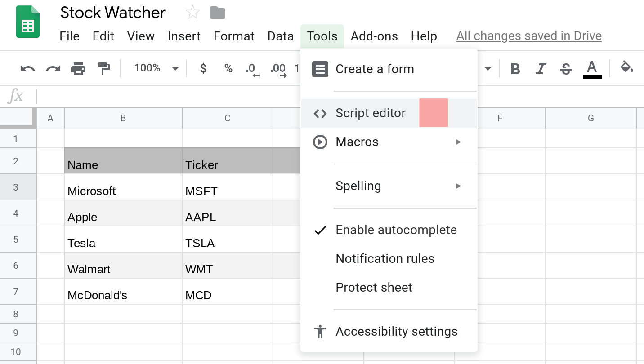Viewport: 644px width, 364px height.
Task: Select the Tesla cell
Action: (x=123, y=239)
